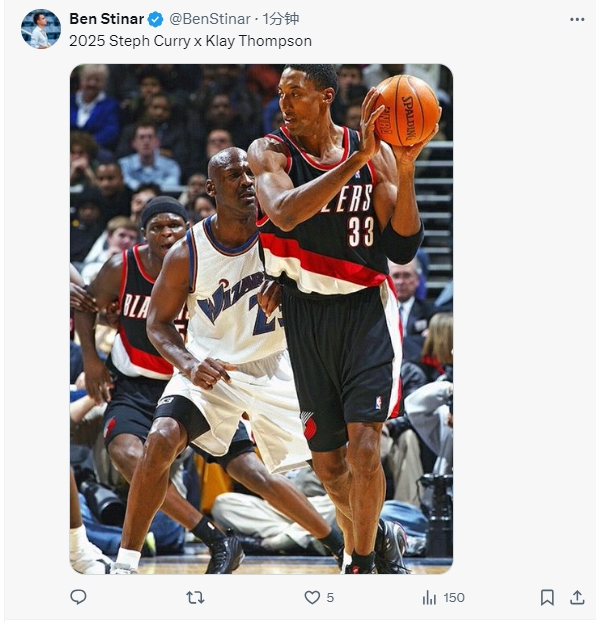Open the three-dot more options menu
This screenshot has width=596, height=622.
pos(577,19)
